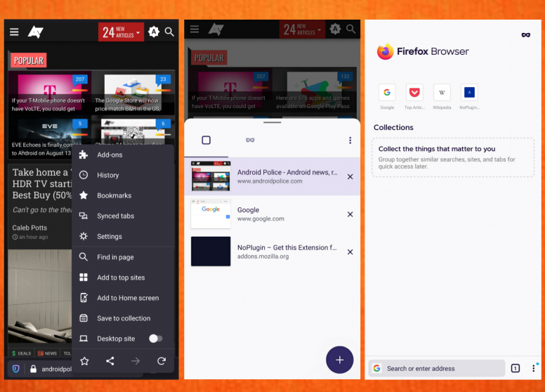Click Android Police tab thumbnail
545x392 pixels.
[211, 176]
